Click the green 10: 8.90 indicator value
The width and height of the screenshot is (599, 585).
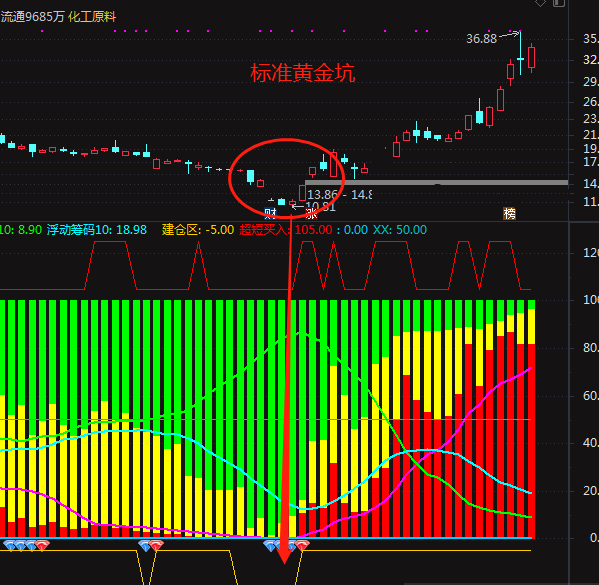click(x=21, y=230)
